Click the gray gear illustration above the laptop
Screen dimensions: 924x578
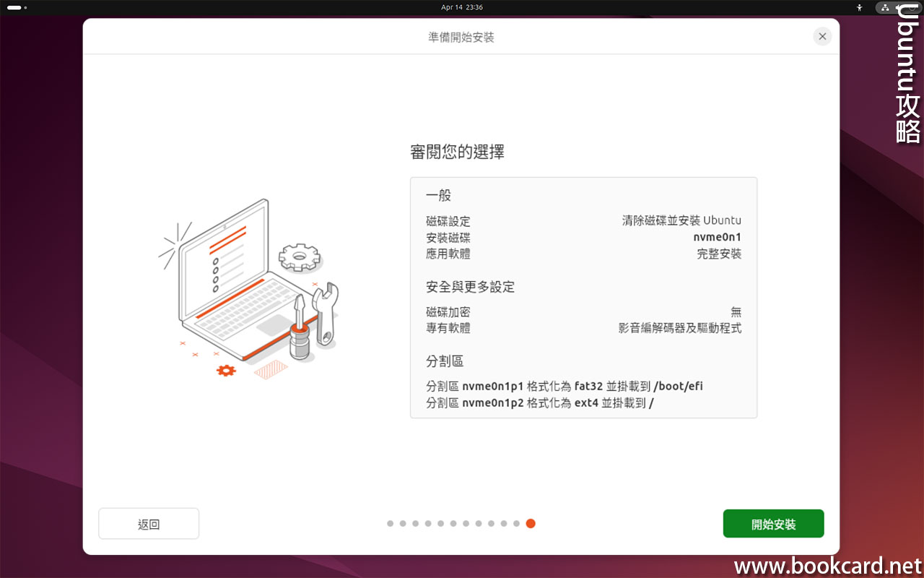[x=300, y=257]
